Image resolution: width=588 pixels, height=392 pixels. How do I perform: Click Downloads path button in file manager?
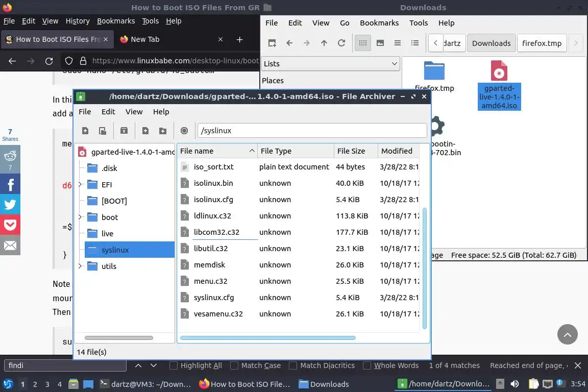491,43
